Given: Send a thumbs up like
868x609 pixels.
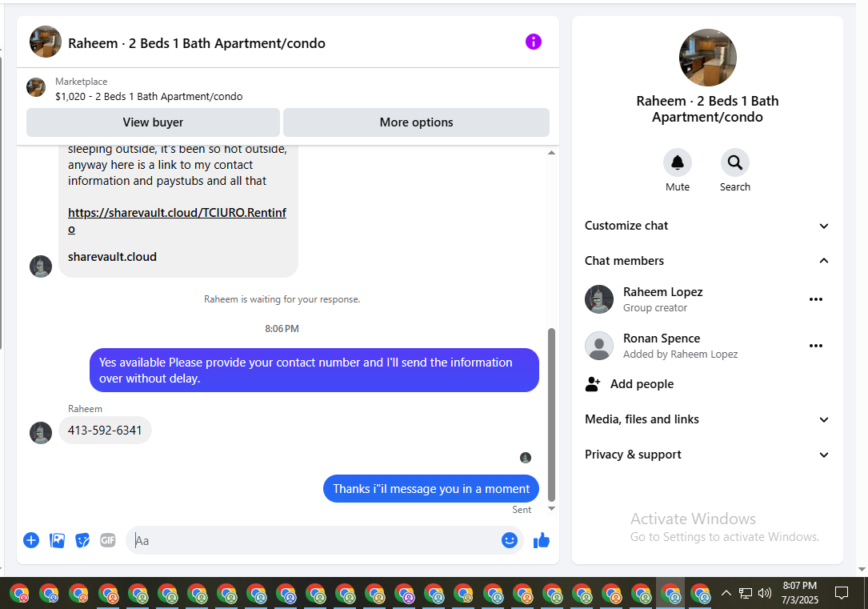Looking at the screenshot, I should pyautogui.click(x=542, y=540).
